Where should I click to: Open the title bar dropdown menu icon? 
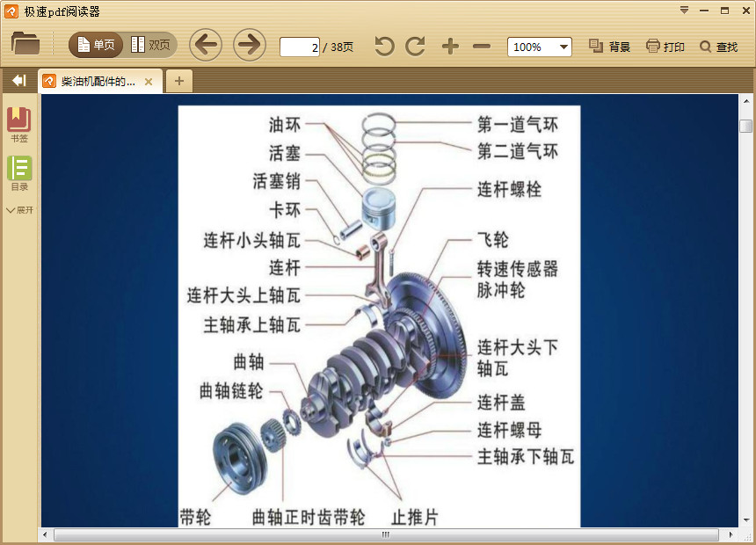click(684, 11)
